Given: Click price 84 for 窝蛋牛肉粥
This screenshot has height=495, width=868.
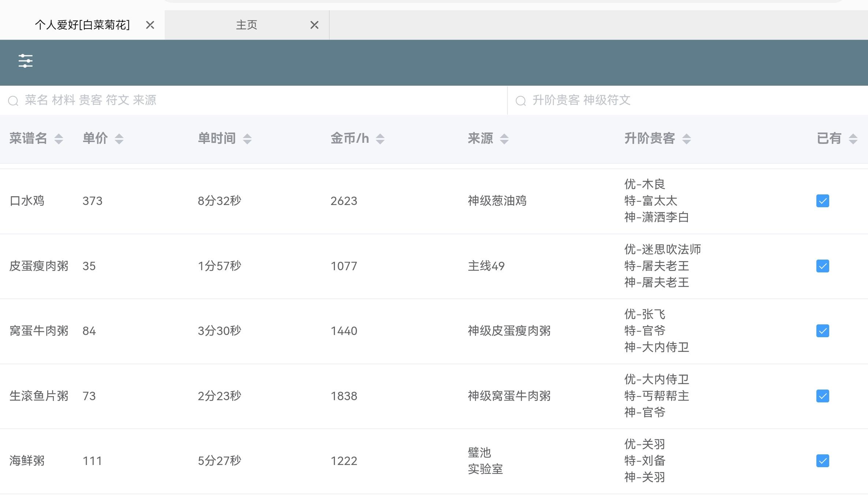Looking at the screenshot, I should point(89,331).
